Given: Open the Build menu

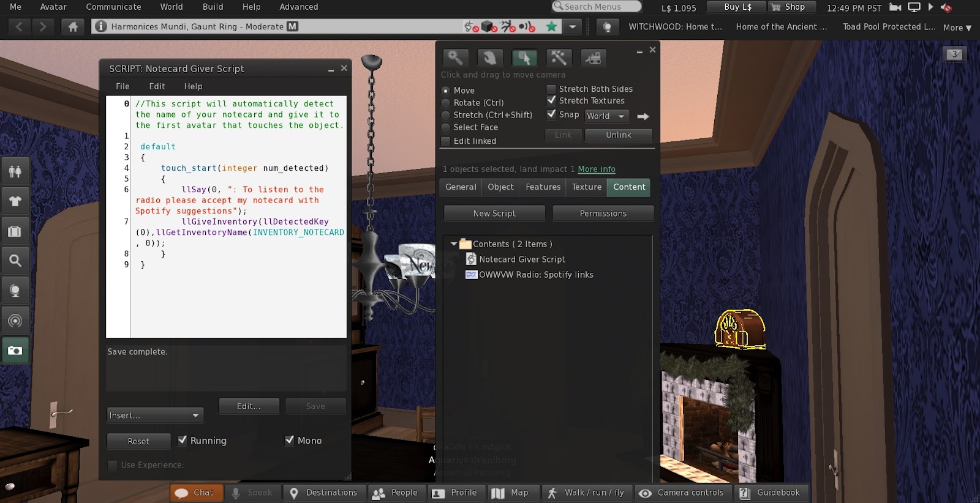Looking at the screenshot, I should click(213, 7).
